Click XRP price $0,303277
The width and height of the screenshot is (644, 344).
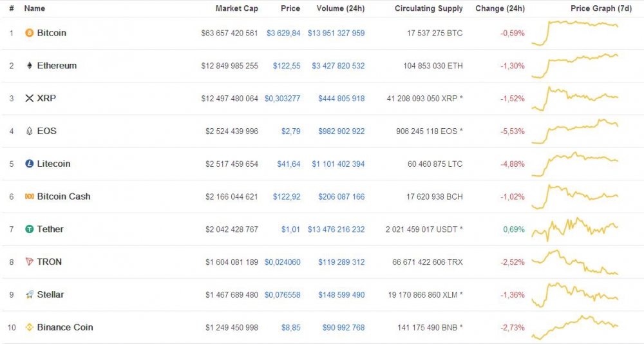tap(283, 99)
